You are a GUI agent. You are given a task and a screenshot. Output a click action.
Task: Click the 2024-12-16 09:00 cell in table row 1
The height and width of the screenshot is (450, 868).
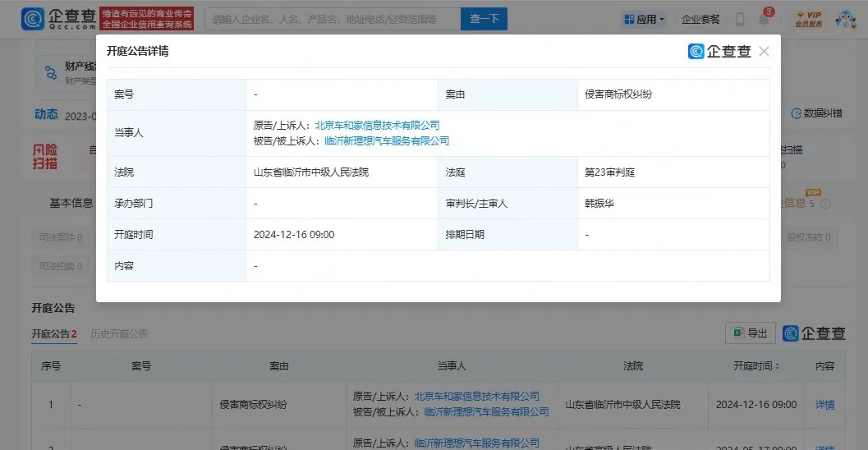click(756, 405)
